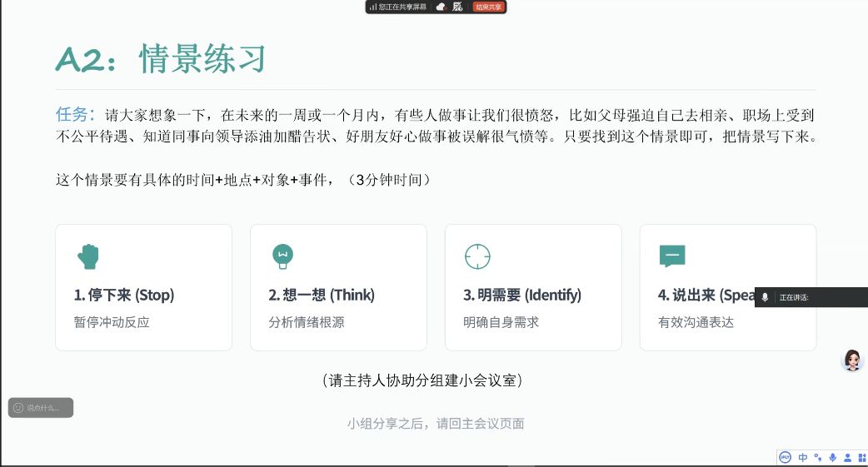Click the cloud recording icon in sharing bar
Image resolution: width=868 pixels, height=467 pixels.
coord(441,7)
